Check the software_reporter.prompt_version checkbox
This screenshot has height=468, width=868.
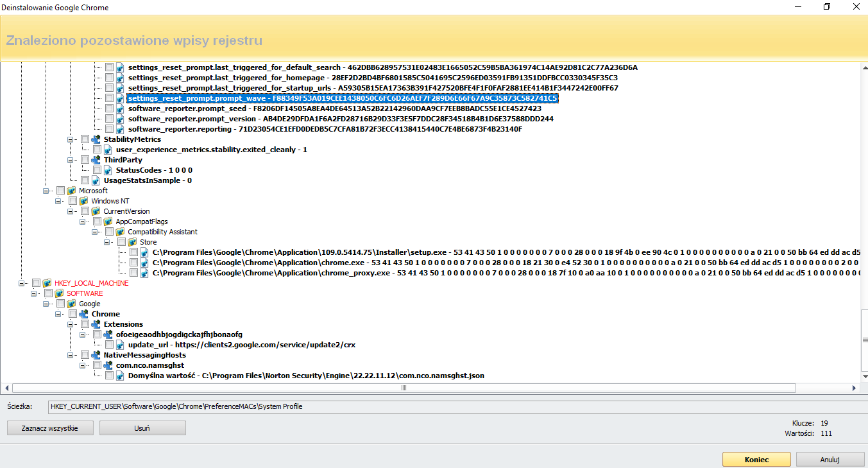110,119
